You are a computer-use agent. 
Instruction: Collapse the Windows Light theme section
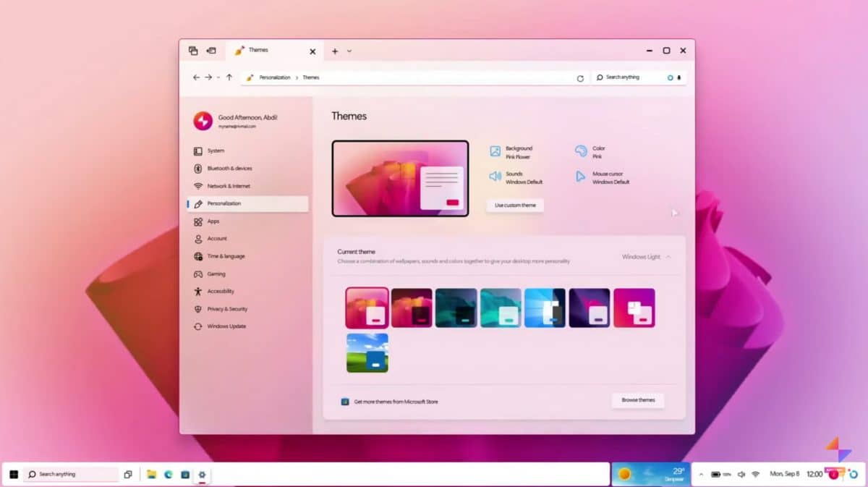click(668, 257)
